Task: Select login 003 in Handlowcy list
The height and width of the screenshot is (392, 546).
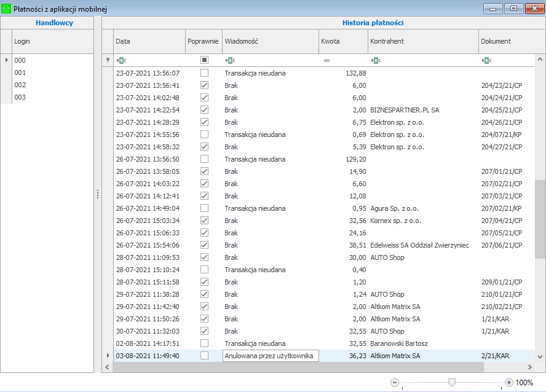Action: pos(20,97)
